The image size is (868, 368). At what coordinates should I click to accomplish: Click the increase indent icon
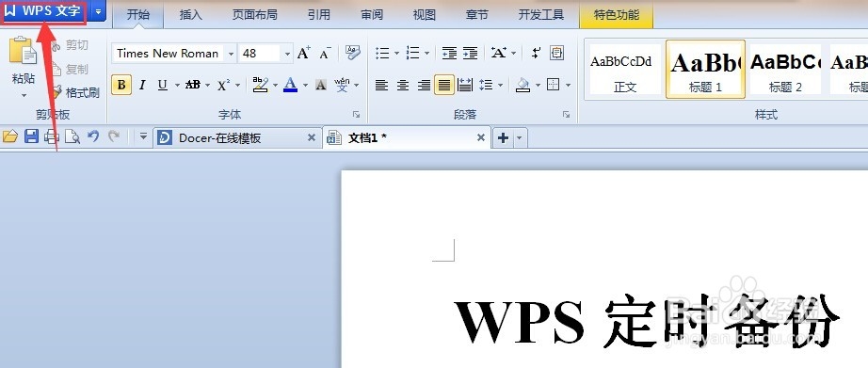click(471, 53)
